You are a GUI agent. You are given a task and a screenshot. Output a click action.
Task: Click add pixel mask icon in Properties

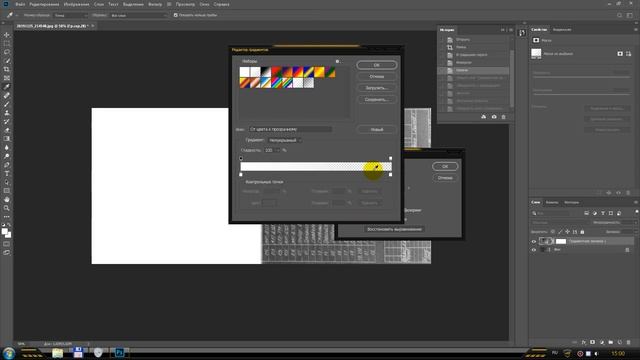pyautogui.click(x=620, y=53)
